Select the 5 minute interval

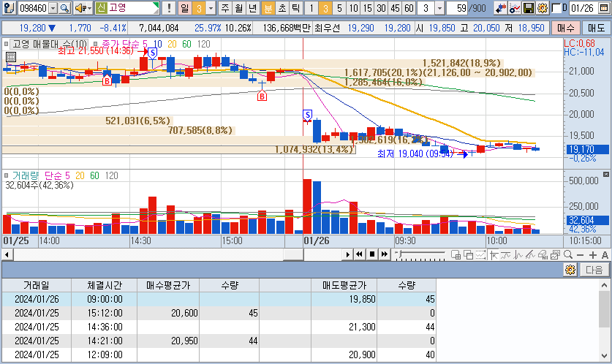[339, 8]
